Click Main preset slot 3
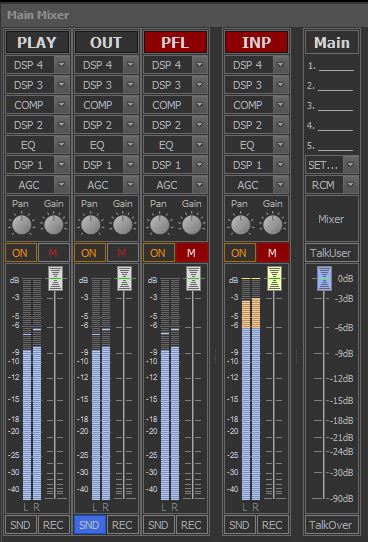 pos(331,106)
